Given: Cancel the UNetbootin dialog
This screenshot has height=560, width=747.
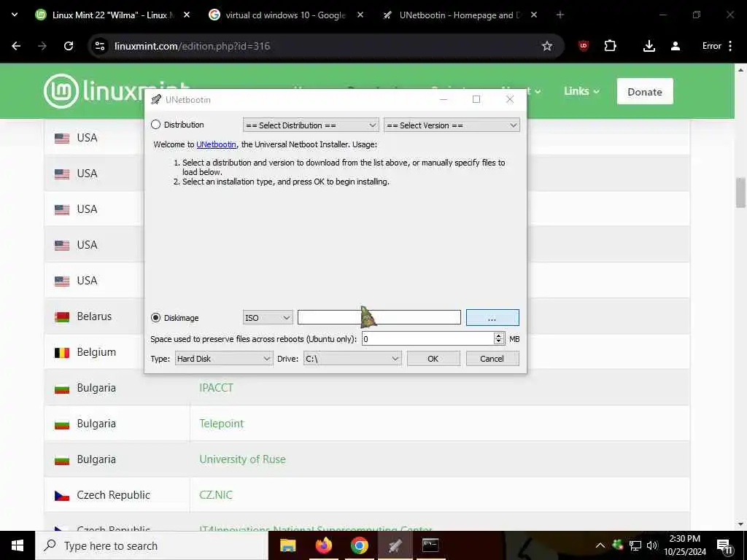Looking at the screenshot, I should click(x=492, y=359).
